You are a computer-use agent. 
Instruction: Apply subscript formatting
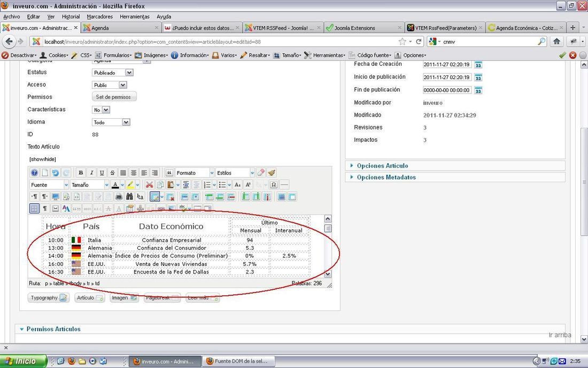pos(237,185)
